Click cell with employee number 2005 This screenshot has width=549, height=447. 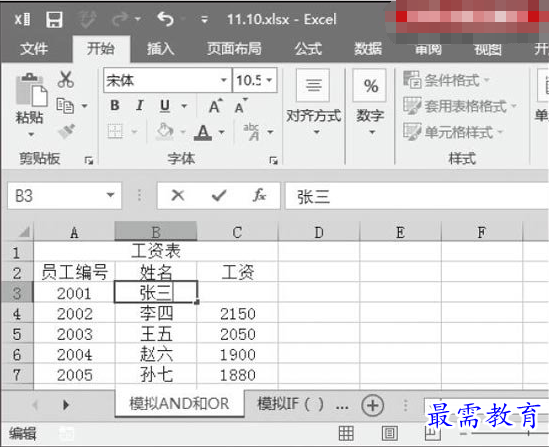74,375
